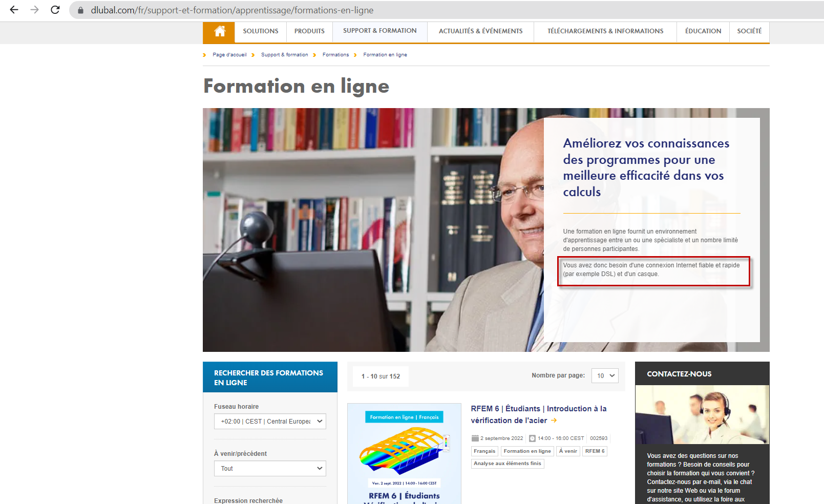Click the 'Fuseau horaire' label
824x504 pixels.
pos(237,407)
